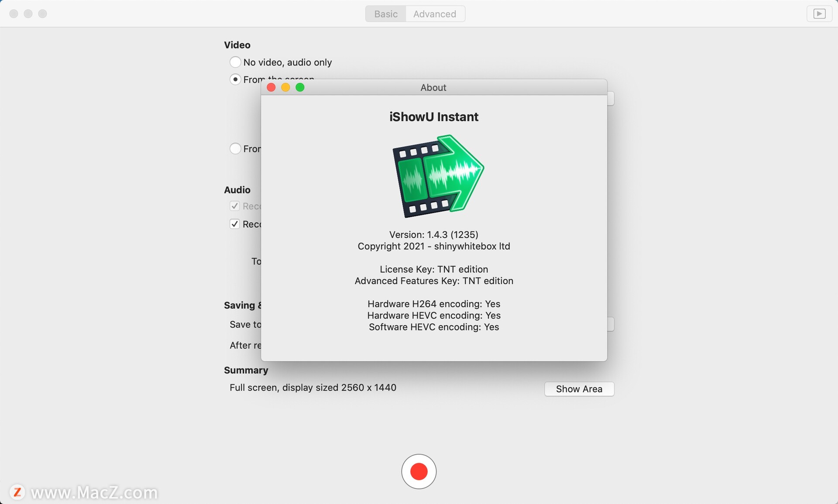This screenshot has width=838, height=504.
Task: Click the About window title bar
Action: pos(434,87)
